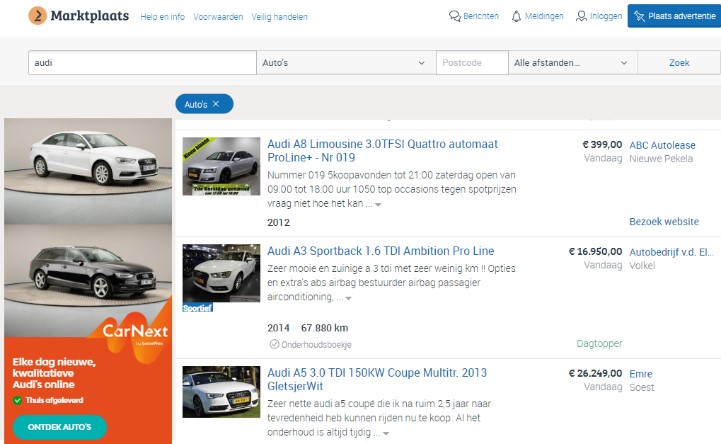Open the Alle afstanden distance dropdown

572,63
